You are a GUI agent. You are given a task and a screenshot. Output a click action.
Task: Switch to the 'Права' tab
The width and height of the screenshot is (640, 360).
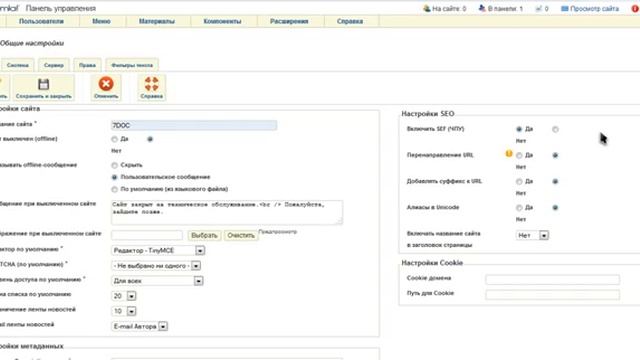87,65
